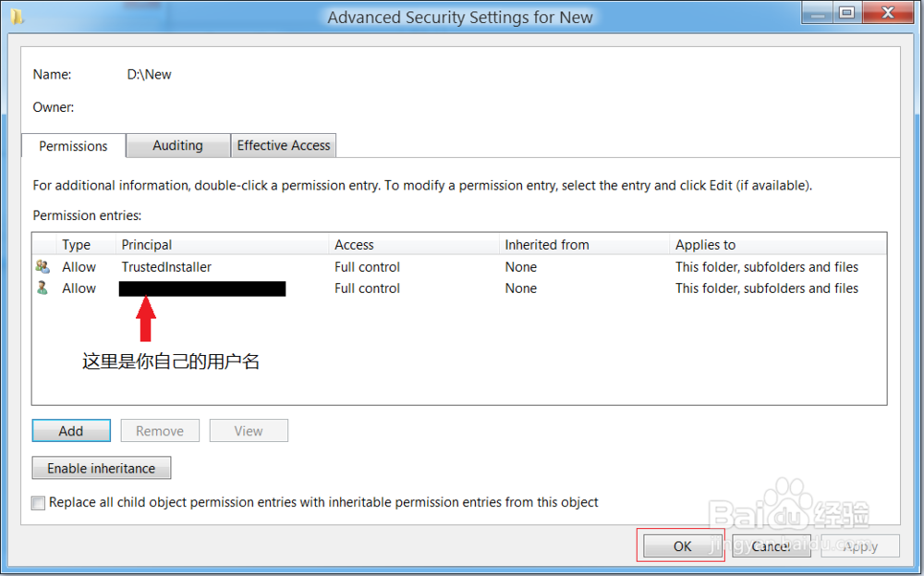Sort entries by the Principal column header
924x576 pixels.
[x=222, y=245]
